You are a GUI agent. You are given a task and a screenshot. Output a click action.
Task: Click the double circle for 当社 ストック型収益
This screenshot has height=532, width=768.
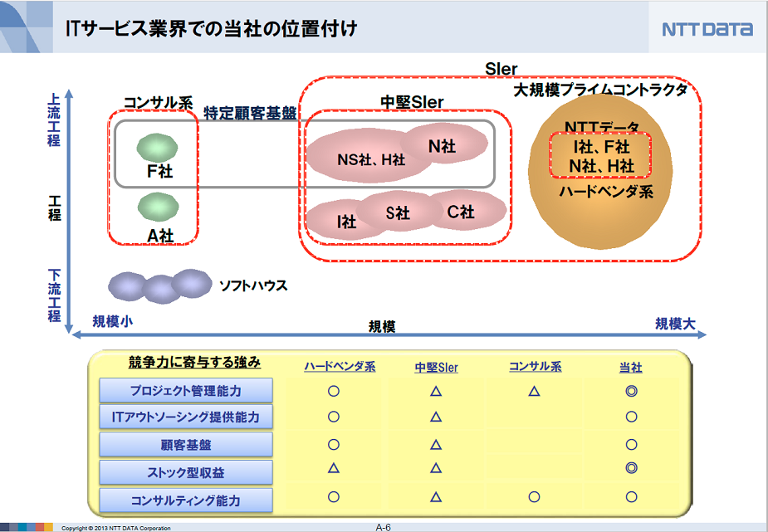631,468
